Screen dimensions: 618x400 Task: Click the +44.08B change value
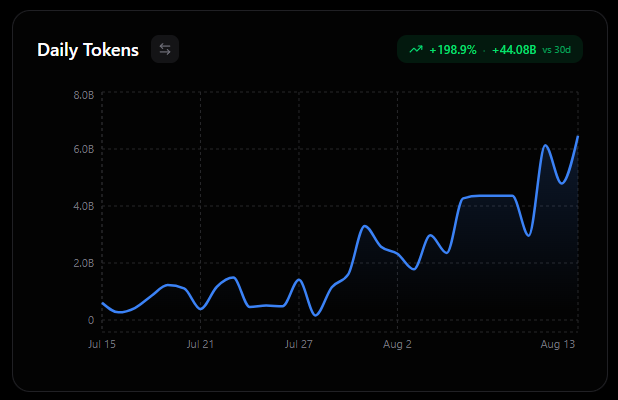pos(514,50)
